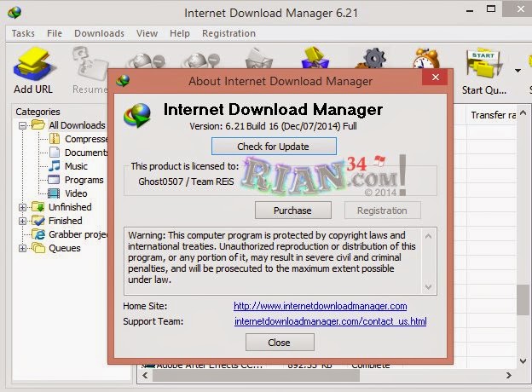Viewport: 532px width, 392px height.
Task: Collapse the All Downloads tree node
Action: 22,126
